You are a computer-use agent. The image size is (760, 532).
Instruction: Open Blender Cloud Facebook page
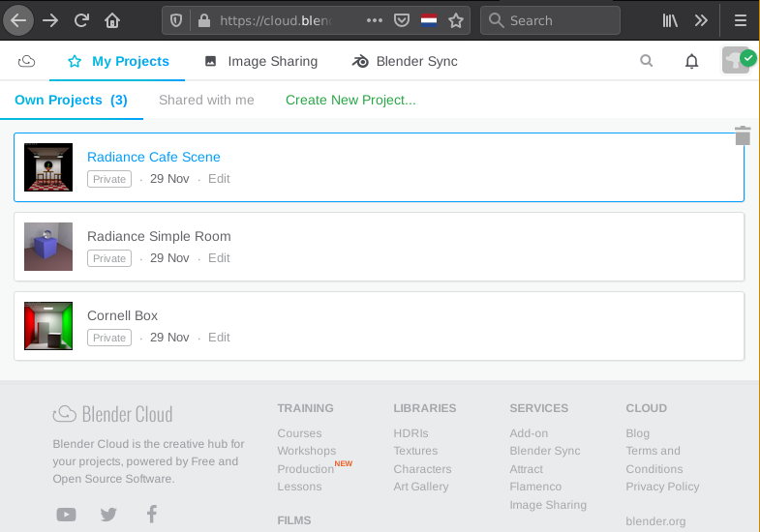(152, 514)
